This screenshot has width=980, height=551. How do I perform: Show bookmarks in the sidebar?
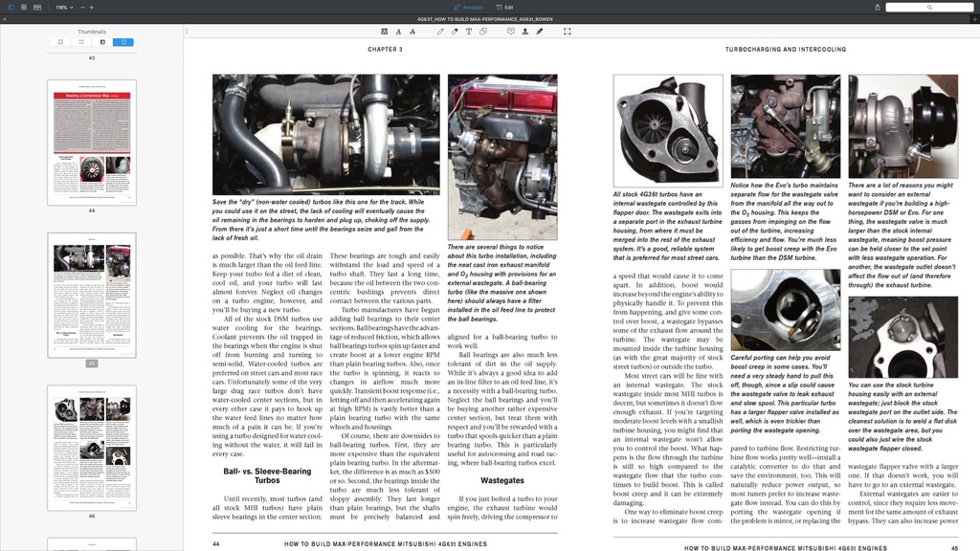click(60, 42)
